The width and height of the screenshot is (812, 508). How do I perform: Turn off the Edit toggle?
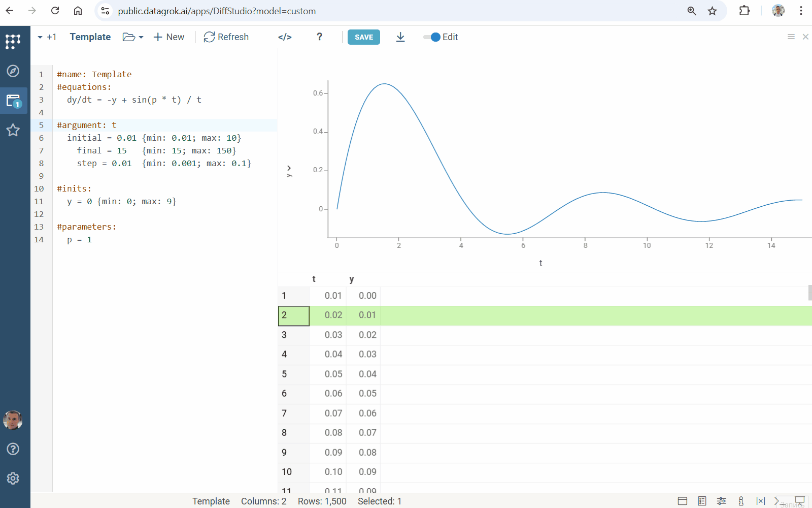432,37
